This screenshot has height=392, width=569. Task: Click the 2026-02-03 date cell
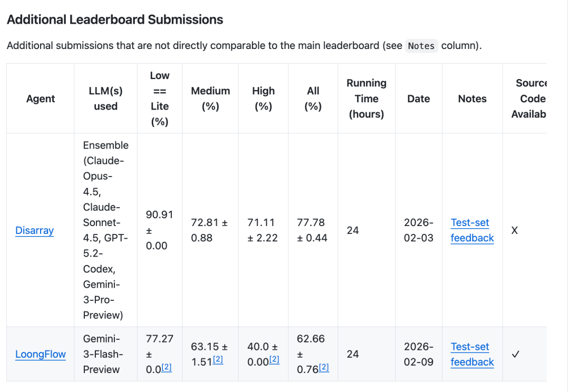click(x=418, y=230)
